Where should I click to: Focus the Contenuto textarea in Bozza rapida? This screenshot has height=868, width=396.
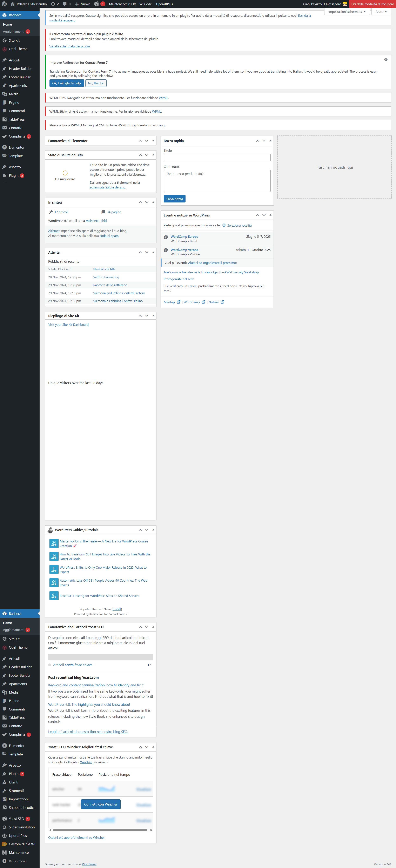click(x=217, y=181)
